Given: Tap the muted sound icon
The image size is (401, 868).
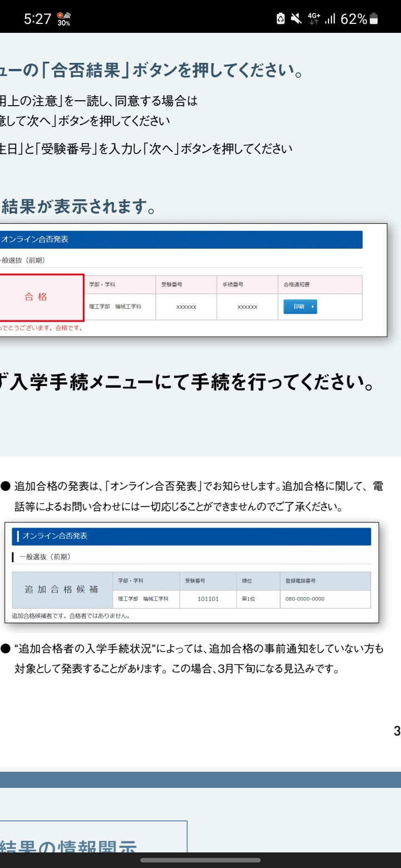Looking at the screenshot, I should click(297, 19).
